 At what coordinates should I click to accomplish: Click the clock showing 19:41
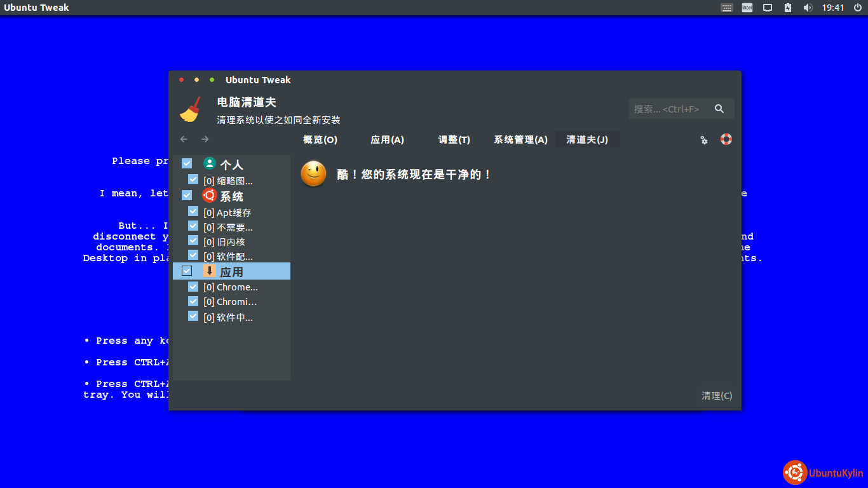pyautogui.click(x=832, y=8)
